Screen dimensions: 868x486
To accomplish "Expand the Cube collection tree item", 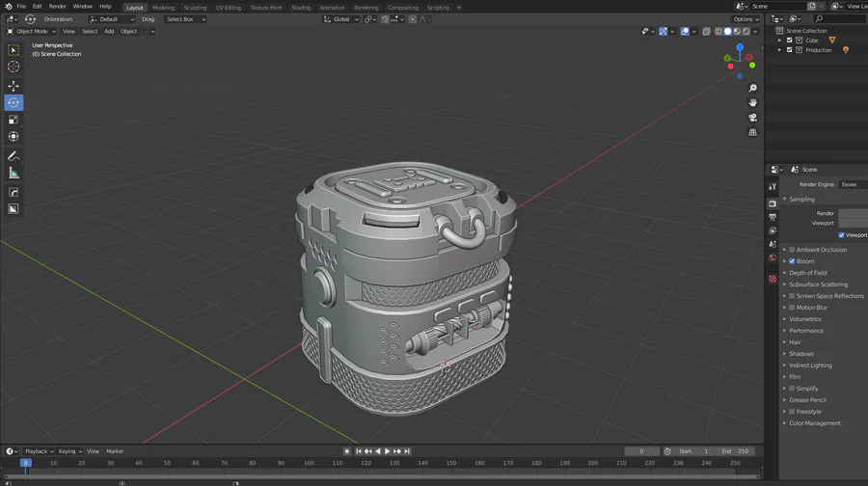I will point(780,40).
